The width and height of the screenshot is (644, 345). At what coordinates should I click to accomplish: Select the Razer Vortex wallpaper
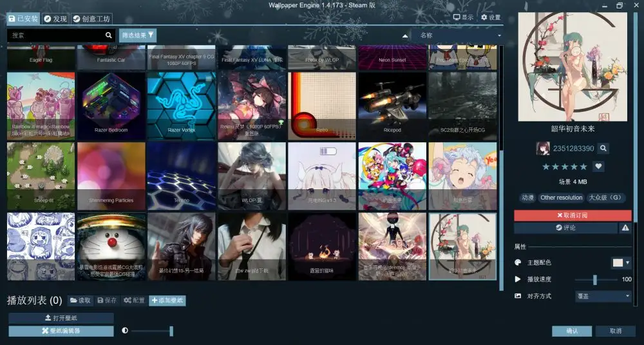(182, 106)
